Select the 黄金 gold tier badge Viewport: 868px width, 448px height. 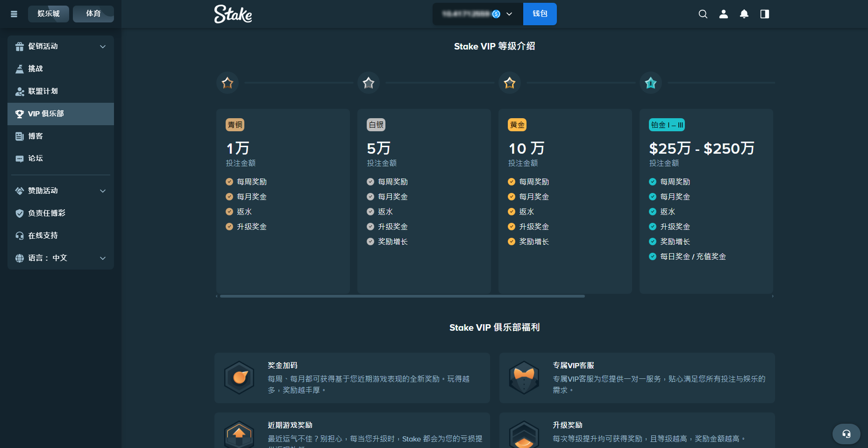pyautogui.click(x=517, y=125)
